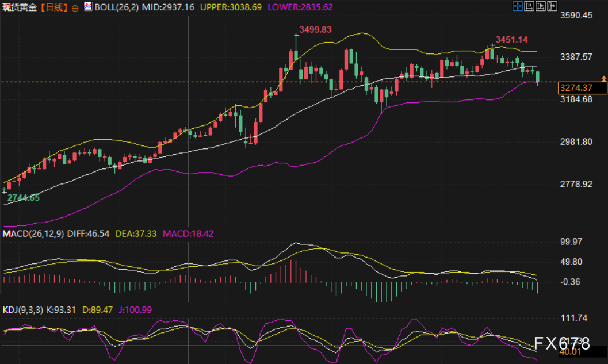608x364 pixels.
Task: Click the expand-chart-right axis icon
Action: point(541,6)
